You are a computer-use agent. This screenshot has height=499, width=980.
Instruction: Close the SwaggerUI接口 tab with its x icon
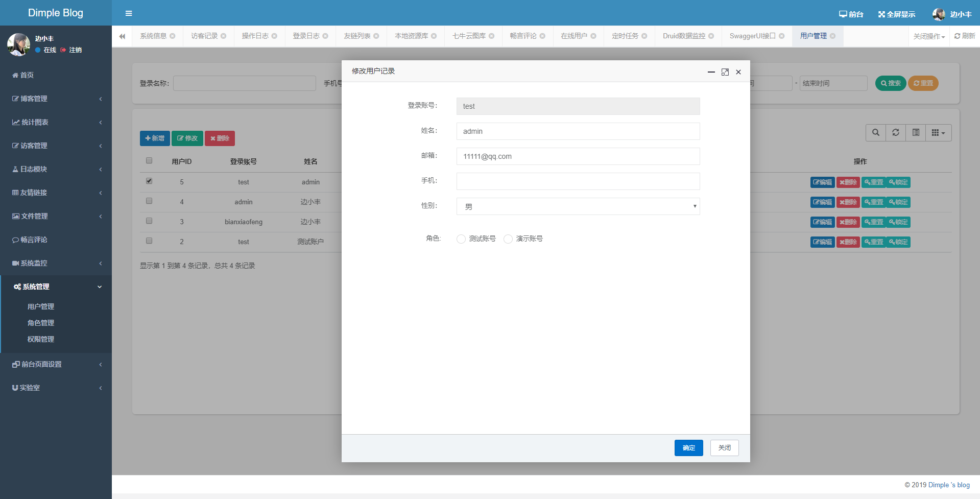click(782, 36)
